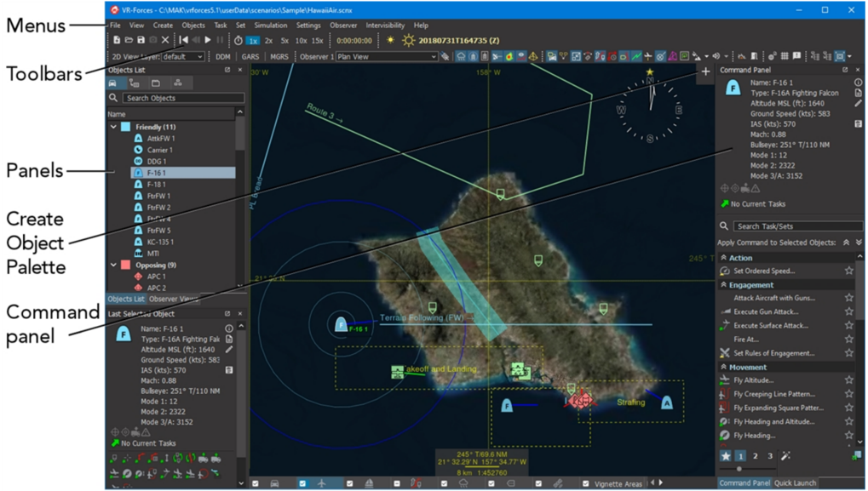The height and width of the screenshot is (491, 868).
Task: Open Create Object Palette plus button
Action: [x=705, y=71]
